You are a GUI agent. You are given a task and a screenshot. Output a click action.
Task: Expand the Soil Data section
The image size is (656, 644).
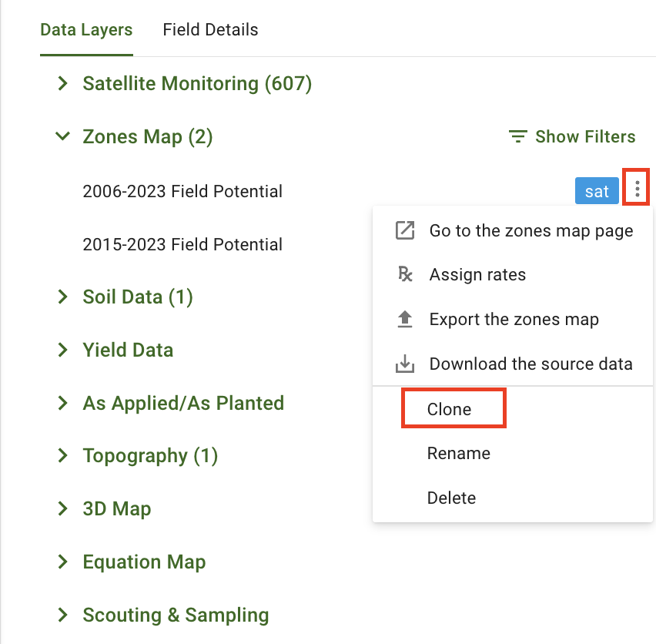tap(63, 297)
